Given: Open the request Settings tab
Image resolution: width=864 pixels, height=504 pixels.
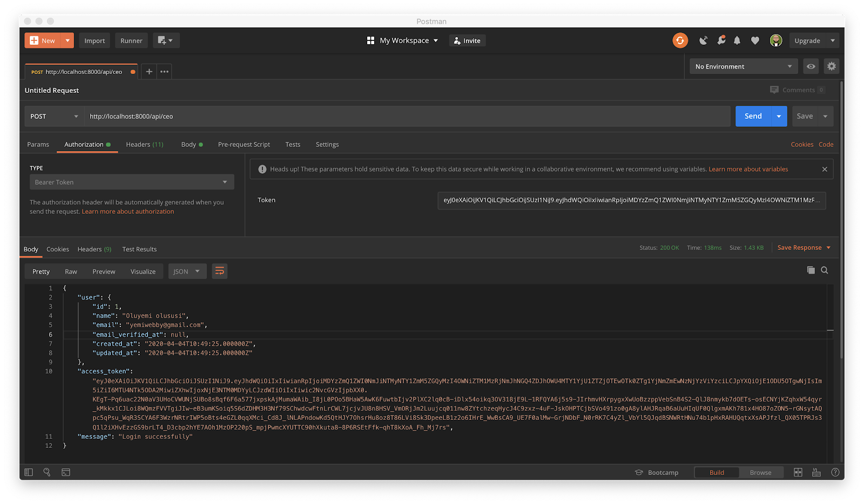Looking at the screenshot, I should click(x=327, y=145).
